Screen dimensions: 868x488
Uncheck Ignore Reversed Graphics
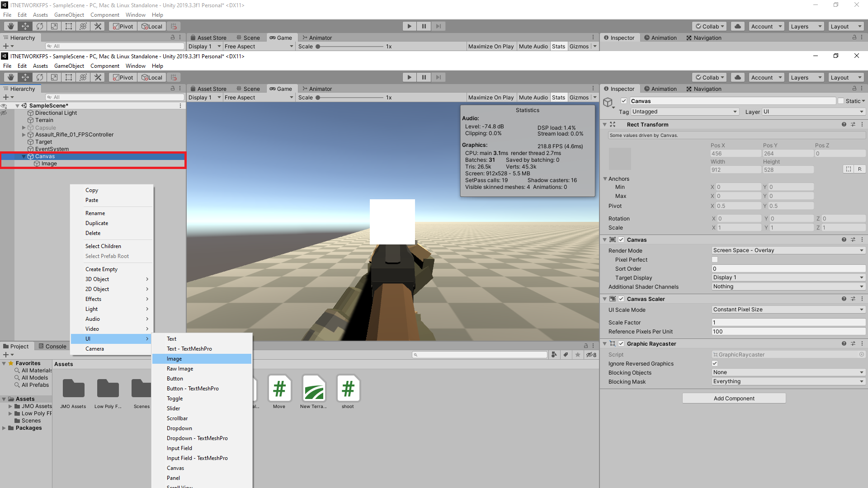[x=715, y=363]
